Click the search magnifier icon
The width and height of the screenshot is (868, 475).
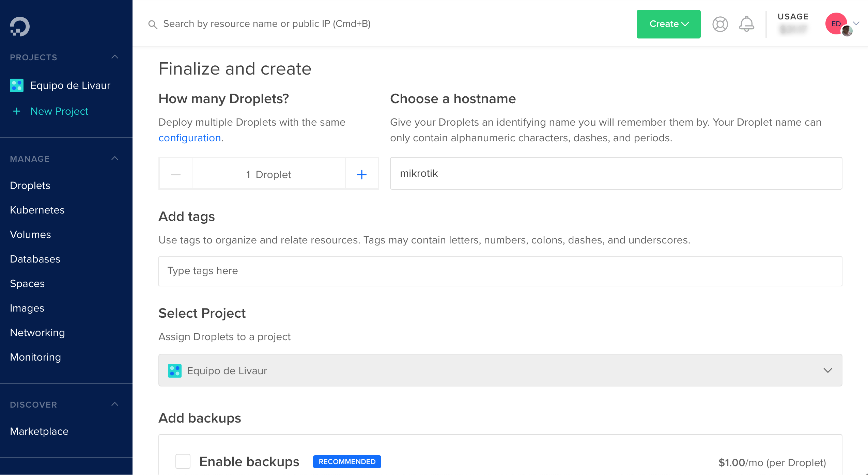pos(153,25)
